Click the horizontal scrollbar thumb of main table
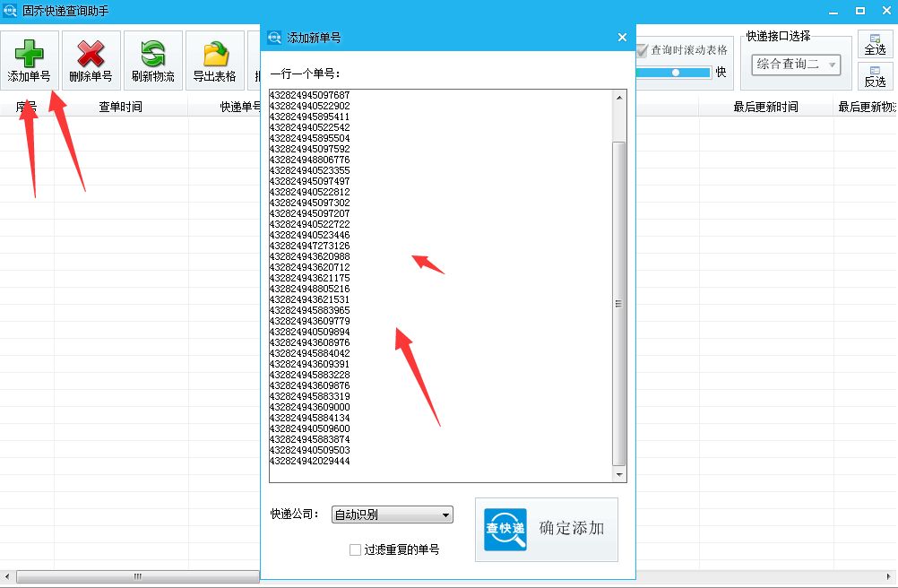The height and width of the screenshot is (588, 898). 138,576
